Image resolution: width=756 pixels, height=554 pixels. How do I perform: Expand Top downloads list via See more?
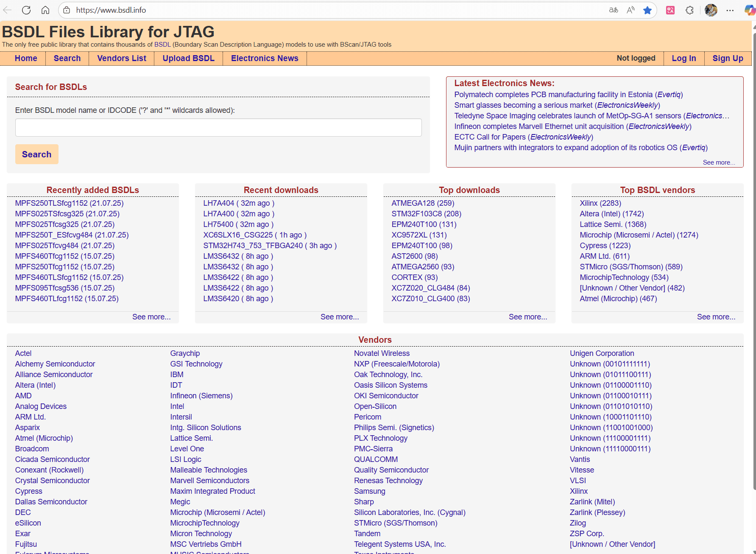coord(527,317)
